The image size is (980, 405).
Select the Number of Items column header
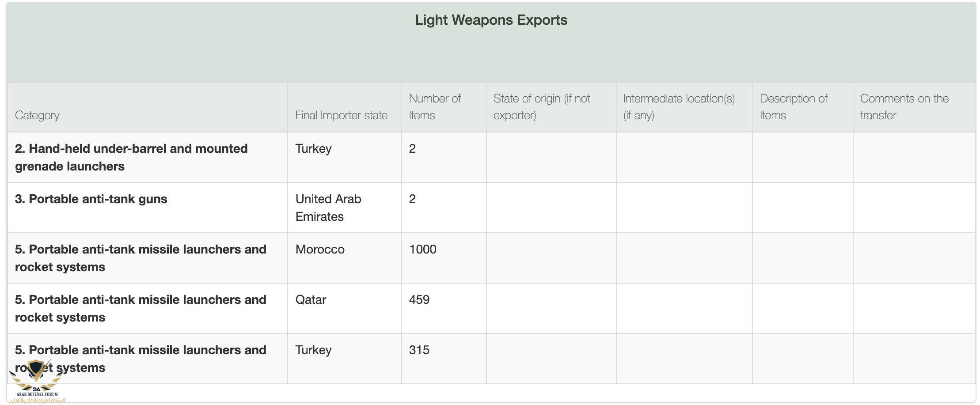click(434, 107)
